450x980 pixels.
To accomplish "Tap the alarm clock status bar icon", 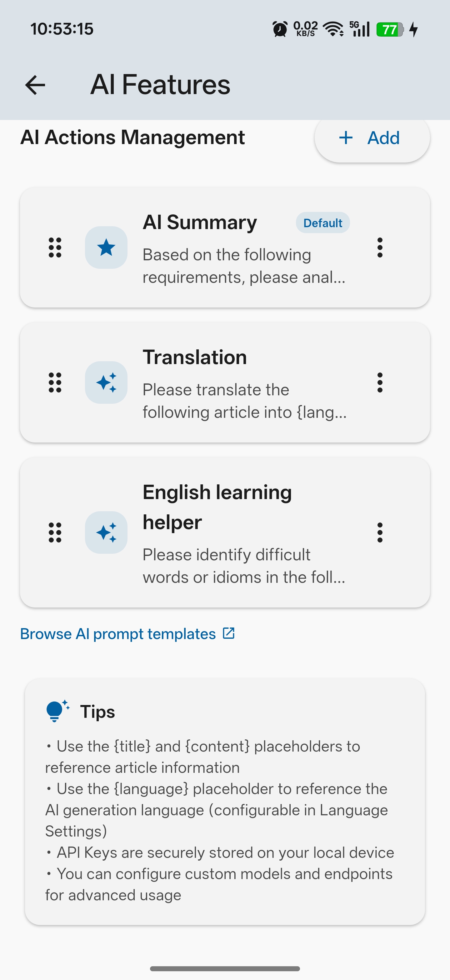I will click(x=280, y=29).
